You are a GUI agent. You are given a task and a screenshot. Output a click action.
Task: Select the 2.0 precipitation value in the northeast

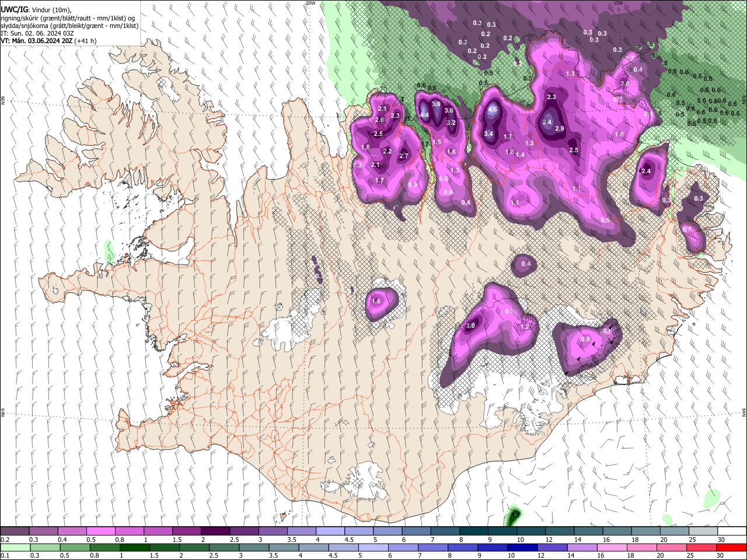coord(625,83)
